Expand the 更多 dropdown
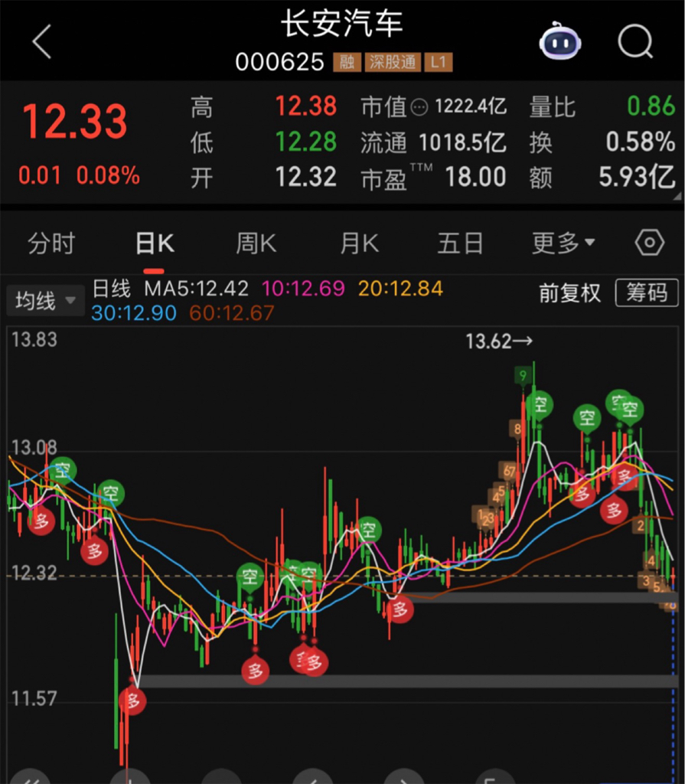 [x=563, y=243]
